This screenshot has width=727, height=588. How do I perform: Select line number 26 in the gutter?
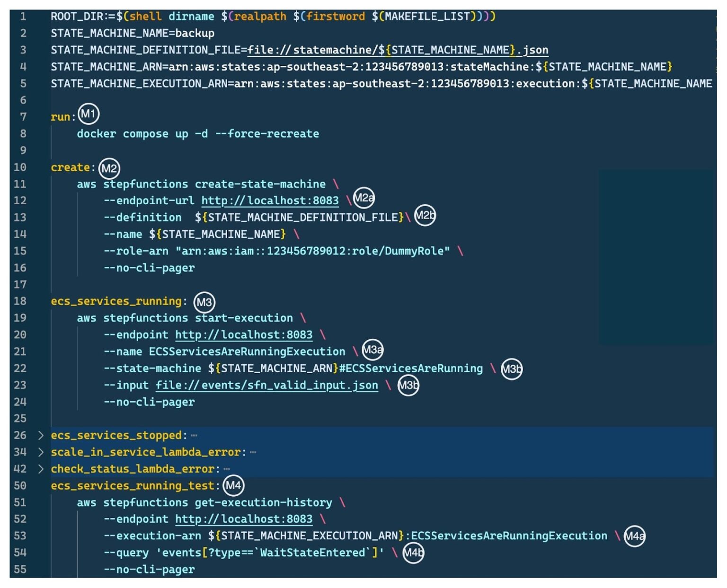(x=20, y=435)
